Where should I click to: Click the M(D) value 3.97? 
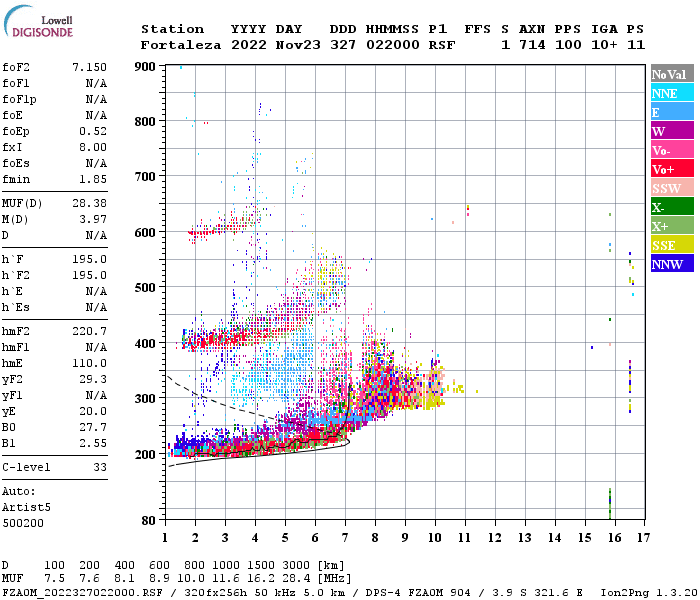coord(93,220)
